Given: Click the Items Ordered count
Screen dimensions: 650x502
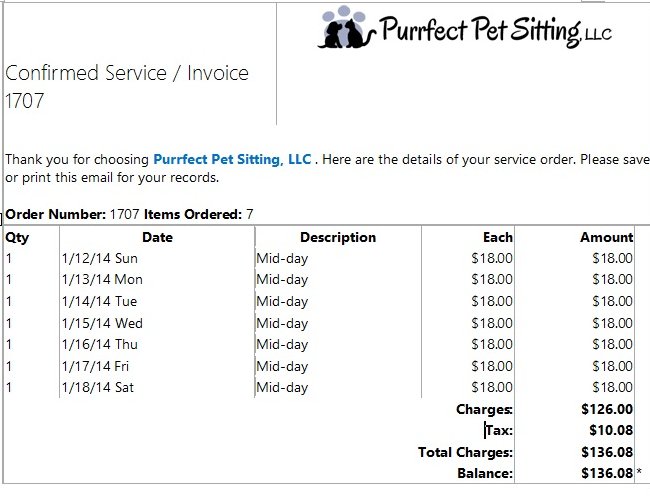Looking at the screenshot, I should [x=249, y=214].
